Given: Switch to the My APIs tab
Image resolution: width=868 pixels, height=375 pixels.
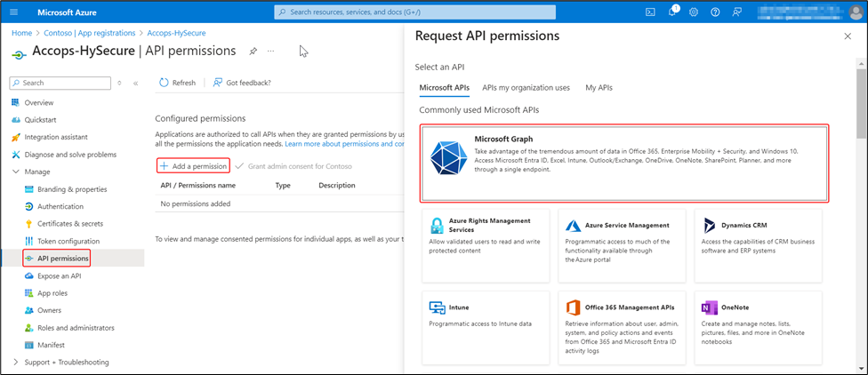Looking at the screenshot, I should click(x=599, y=88).
